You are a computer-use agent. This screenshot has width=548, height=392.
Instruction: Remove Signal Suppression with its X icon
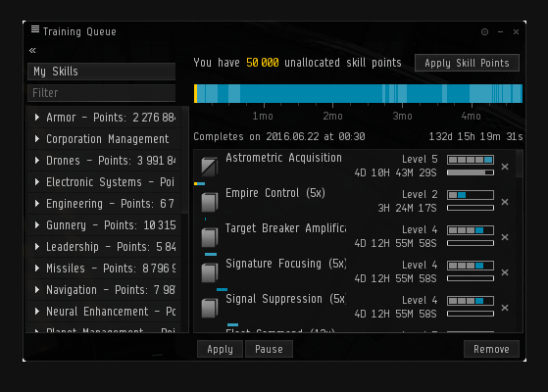[x=505, y=308]
